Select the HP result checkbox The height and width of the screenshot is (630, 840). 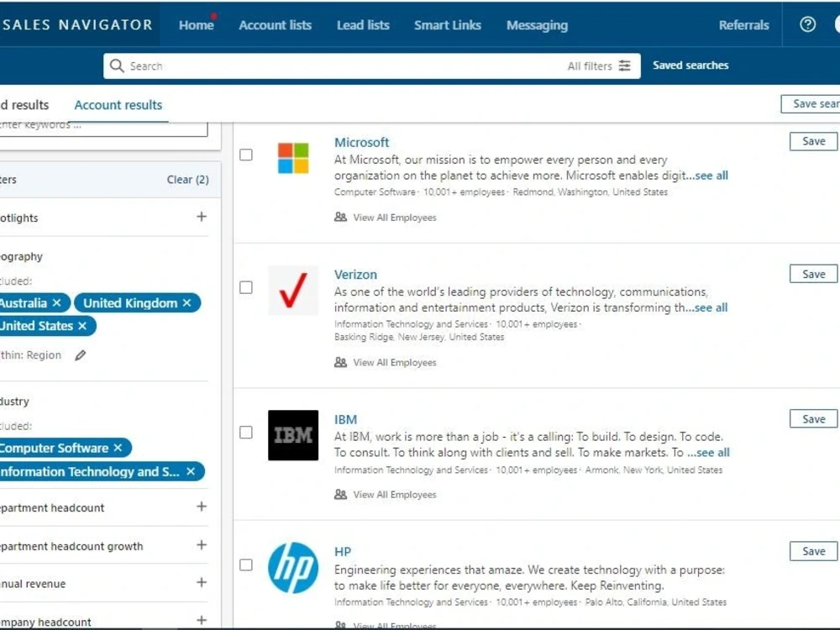[x=246, y=565]
